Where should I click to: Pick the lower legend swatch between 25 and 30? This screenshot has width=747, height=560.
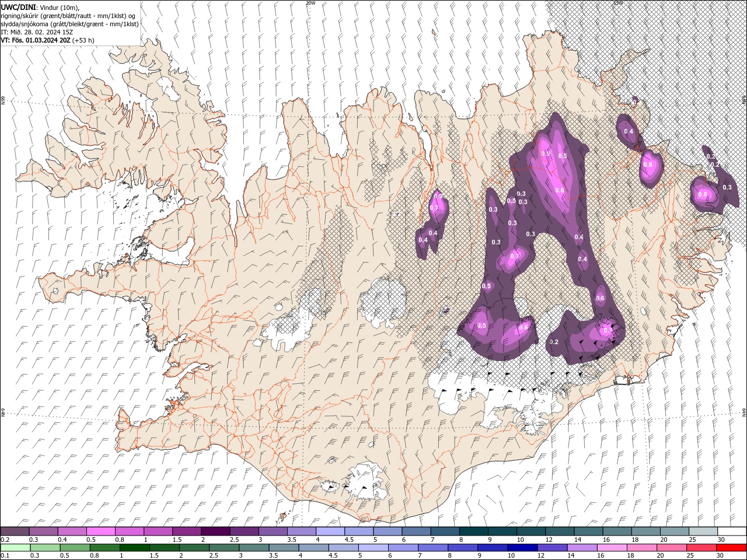tap(701, 548)
